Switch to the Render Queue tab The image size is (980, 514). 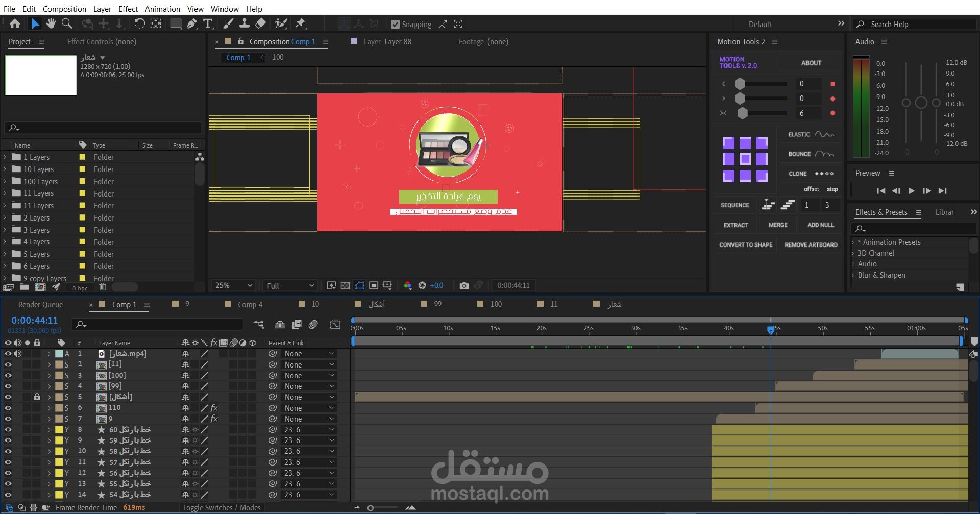(40, 304)
